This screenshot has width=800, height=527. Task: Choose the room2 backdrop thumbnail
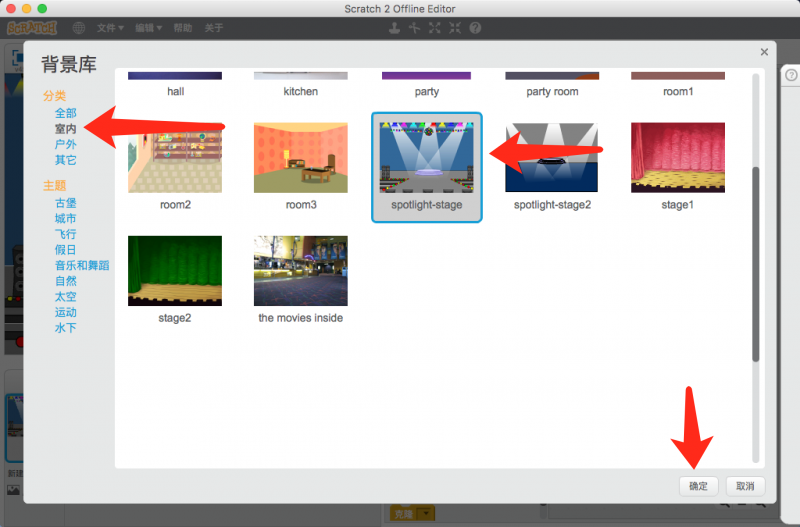(x=175, y=158)
